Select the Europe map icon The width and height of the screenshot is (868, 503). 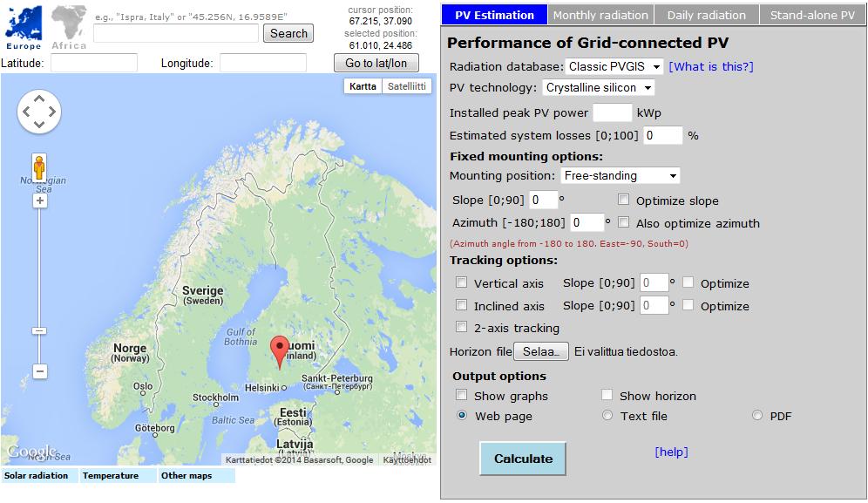24,27
